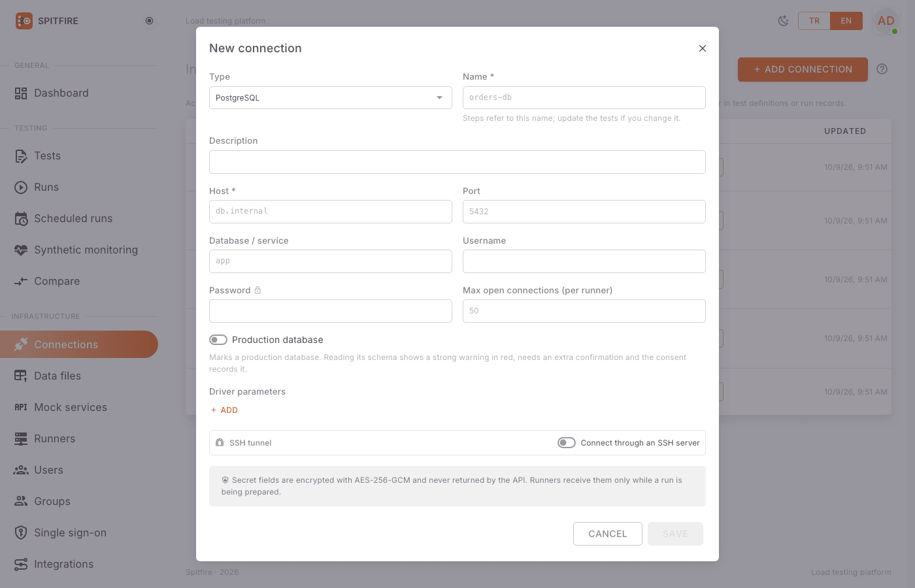Enable the Production database switch
Image resolution: width=915 pixels, height=588 pixels.
tap(218, 340)
